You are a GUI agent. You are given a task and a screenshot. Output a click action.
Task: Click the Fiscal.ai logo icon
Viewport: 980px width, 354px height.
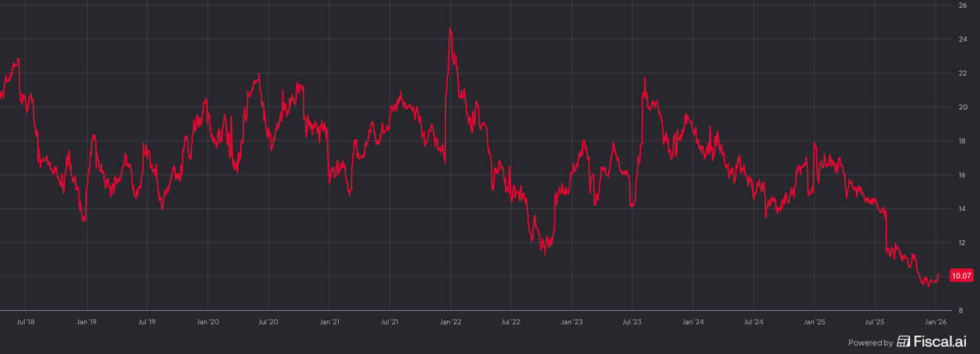(903, 342)
